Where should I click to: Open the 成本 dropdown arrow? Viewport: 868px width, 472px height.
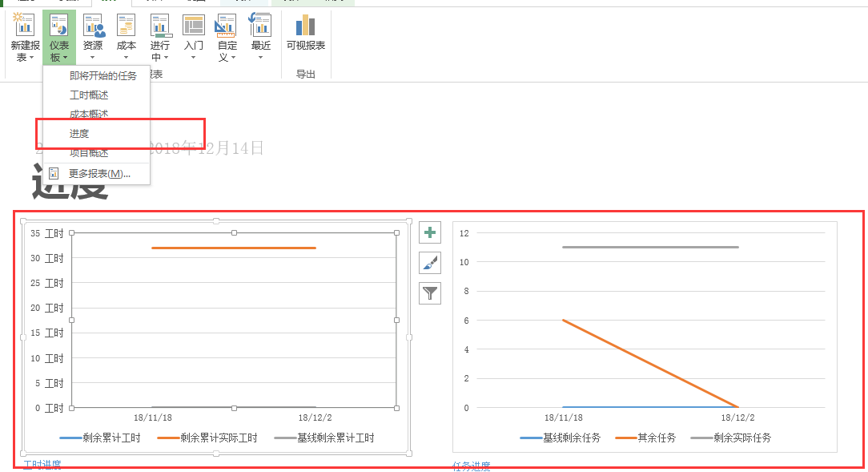click(x=126, y=56)
